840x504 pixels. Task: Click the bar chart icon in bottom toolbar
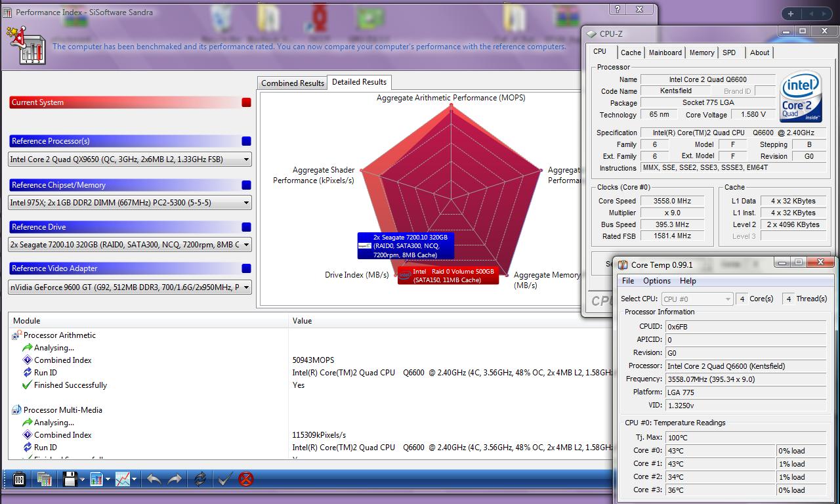[x=96, y=479]
